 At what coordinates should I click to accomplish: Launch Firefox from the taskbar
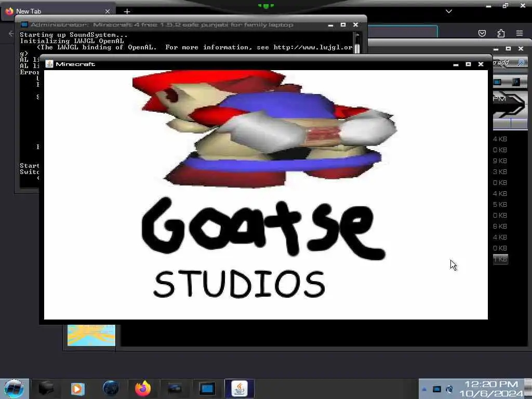[x=143, y=389]
